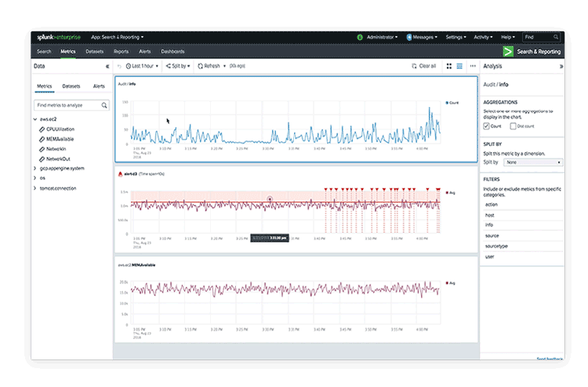Select the CPUUtilization metric

coord(64,129)
